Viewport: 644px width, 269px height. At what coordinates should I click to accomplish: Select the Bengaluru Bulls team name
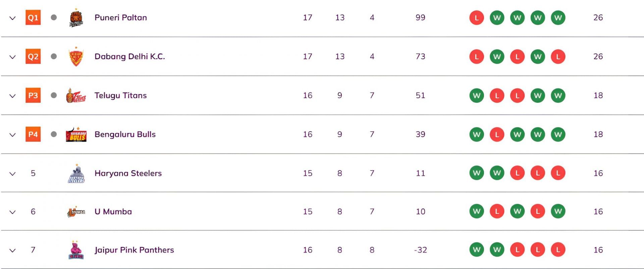pos(125,134)
